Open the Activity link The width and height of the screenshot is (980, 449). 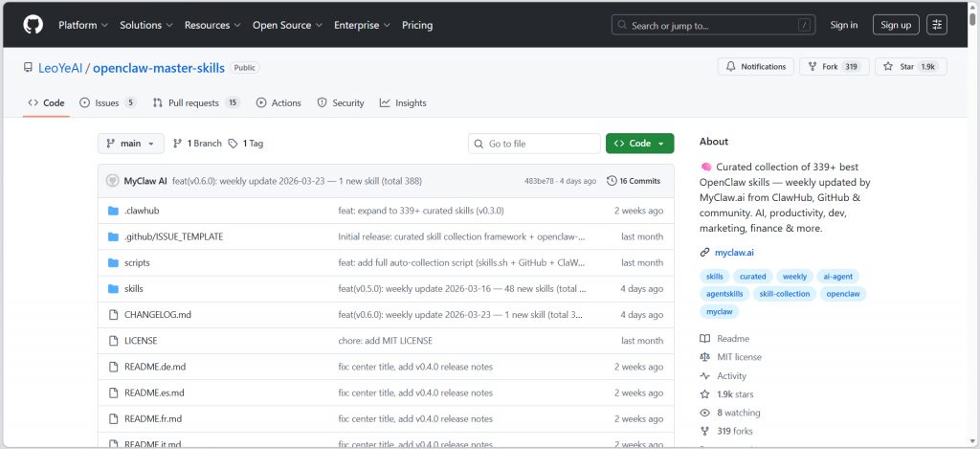[x=724, y=376]
